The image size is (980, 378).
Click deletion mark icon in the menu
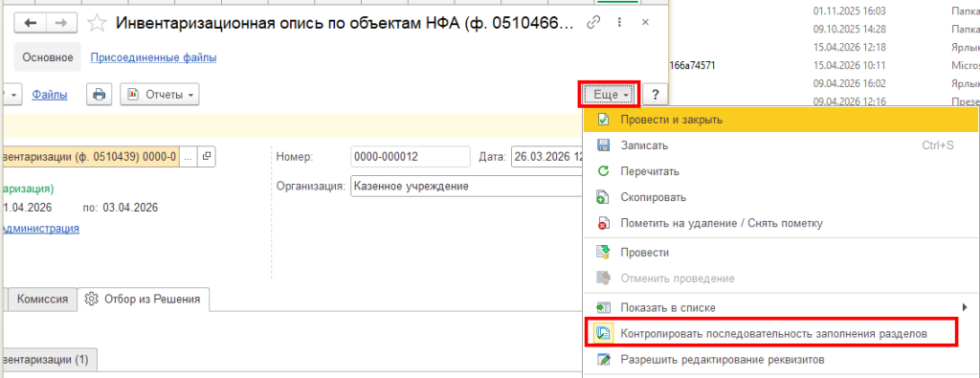(603, 224)
